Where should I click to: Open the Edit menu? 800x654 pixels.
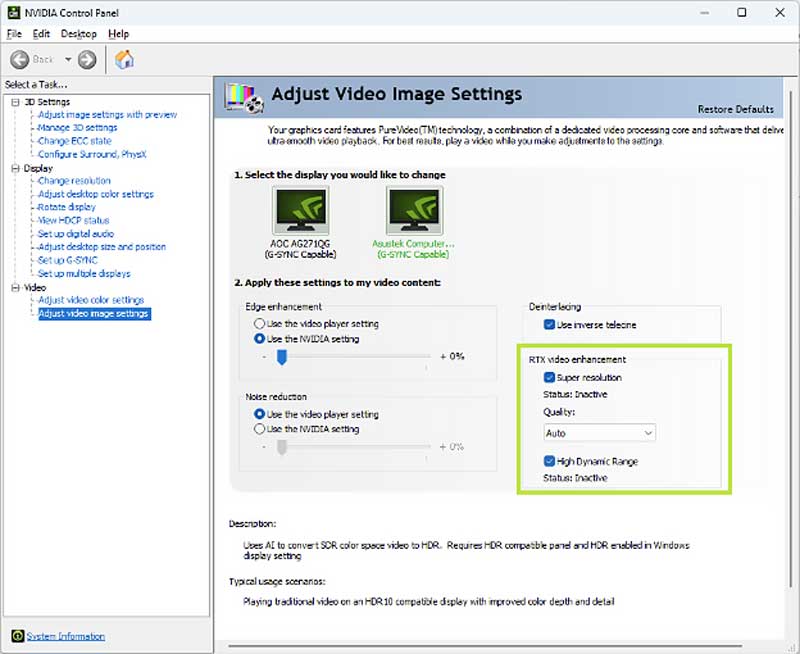[41, 33]
